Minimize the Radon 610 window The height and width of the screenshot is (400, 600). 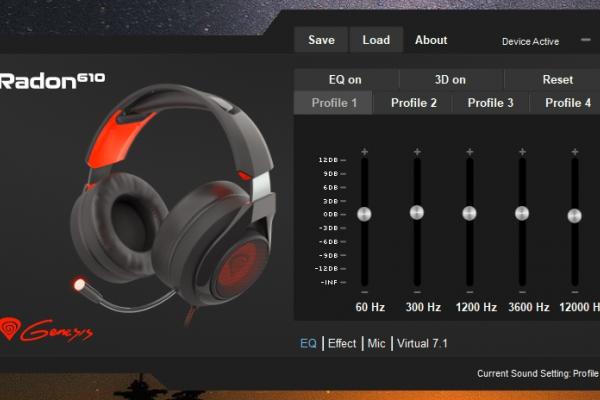click(585, 39)
